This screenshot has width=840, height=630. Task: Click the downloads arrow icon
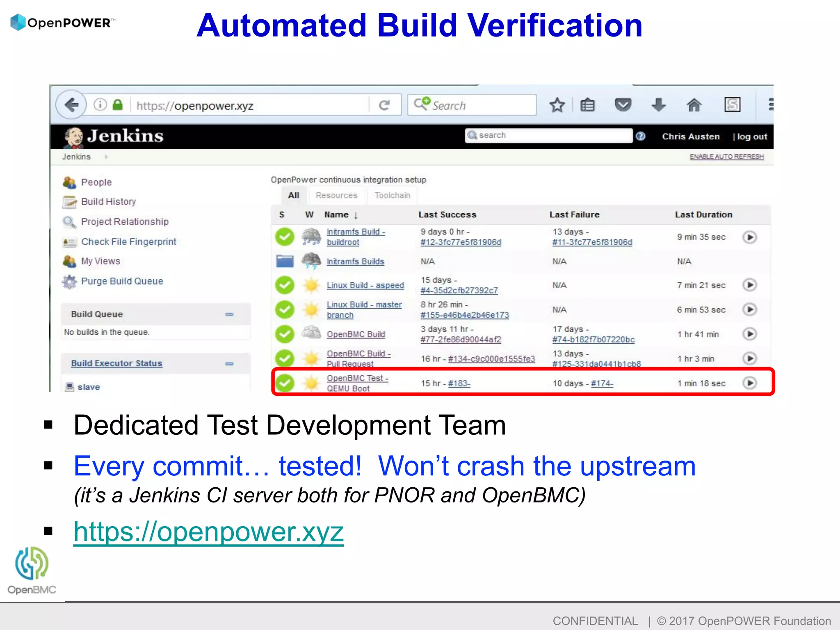click(x=658, y=105)
